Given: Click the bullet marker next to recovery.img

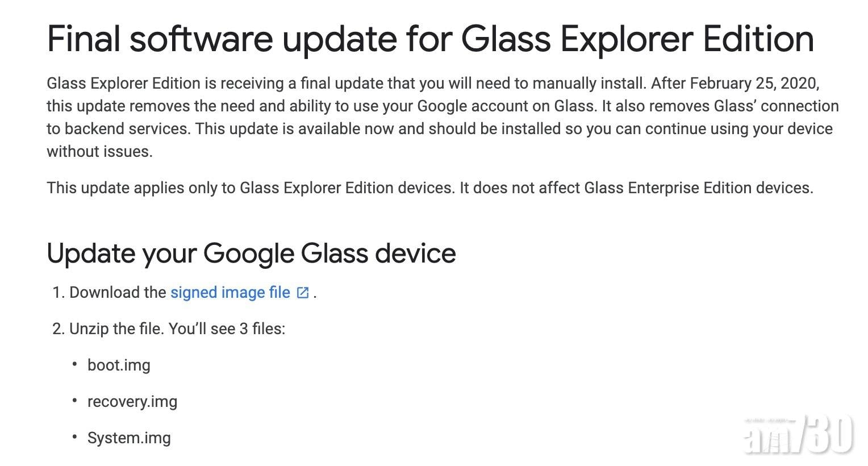Looking at the screenshot, I should point(74,400).
